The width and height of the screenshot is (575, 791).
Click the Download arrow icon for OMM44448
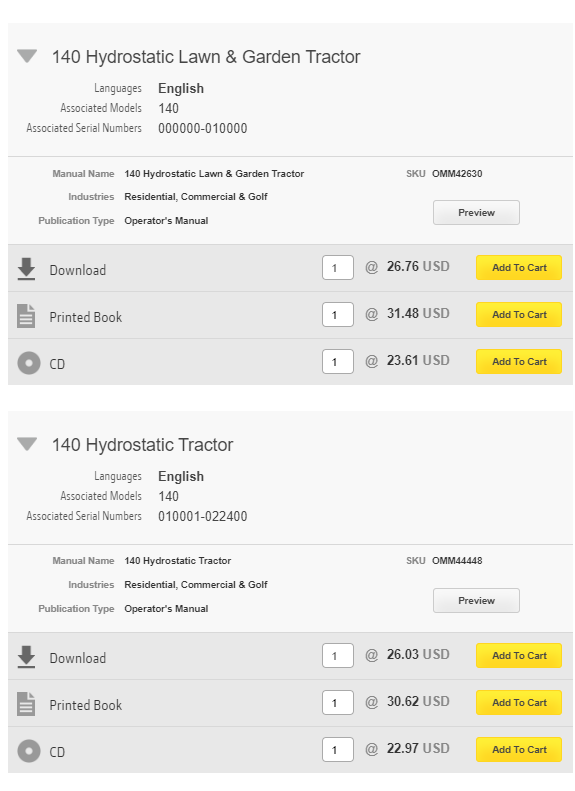tap(26, 657)
